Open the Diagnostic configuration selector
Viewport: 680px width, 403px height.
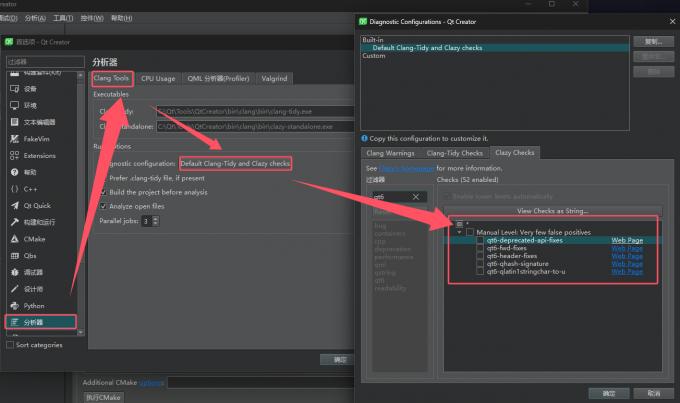[235, 163]
